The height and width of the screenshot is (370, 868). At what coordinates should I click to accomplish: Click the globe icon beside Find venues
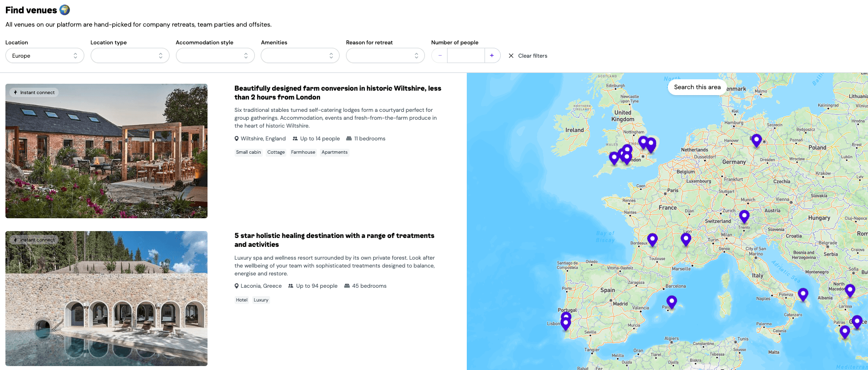(65, 10)
